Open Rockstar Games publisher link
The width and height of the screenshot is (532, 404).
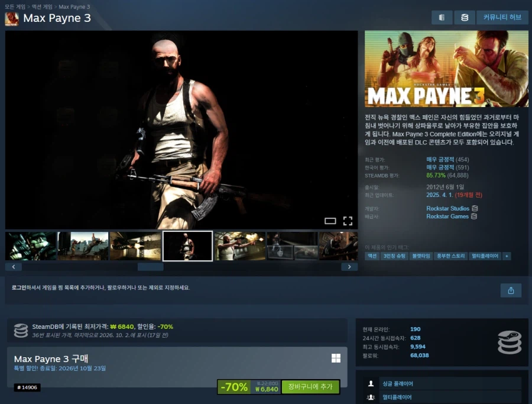(x=447, y=216)
